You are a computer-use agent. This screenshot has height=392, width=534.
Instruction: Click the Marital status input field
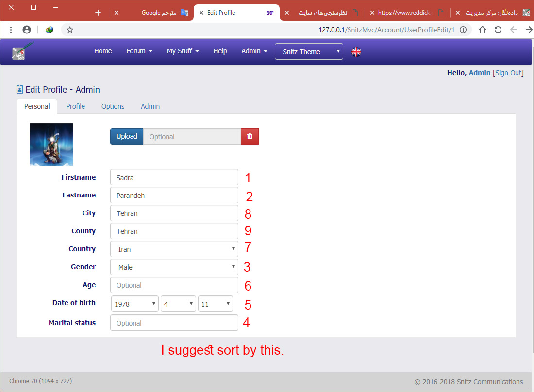pyautogui.click(x=174, y=323)
